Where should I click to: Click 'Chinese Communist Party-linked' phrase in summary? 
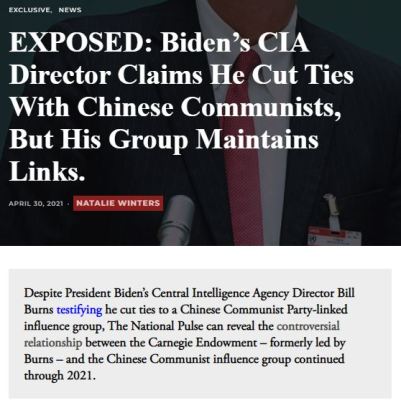264,310
